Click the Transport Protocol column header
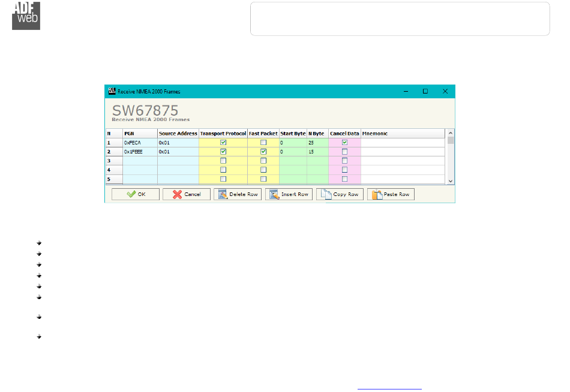Screen dimensions: 570x392 [x=223, y=133]
